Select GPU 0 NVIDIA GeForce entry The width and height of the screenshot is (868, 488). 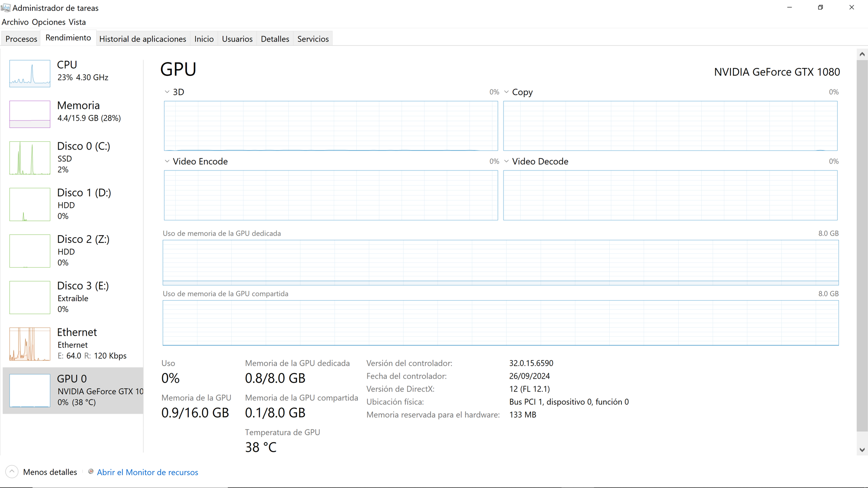coord(73,390)
